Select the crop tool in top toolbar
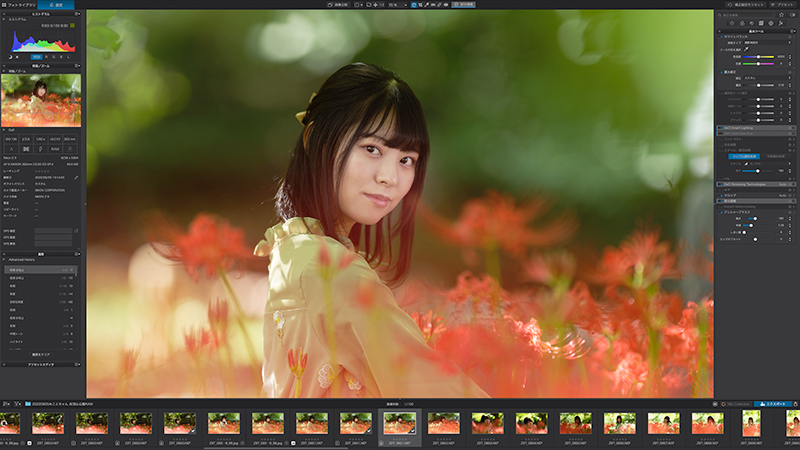Image resolution: width=800 pixels, height=450 pixels. point(420,5)
